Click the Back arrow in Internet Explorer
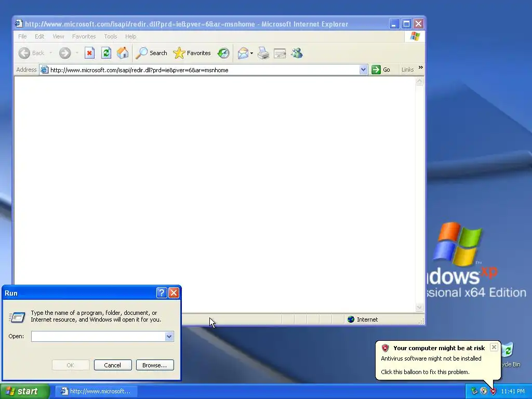532x399 pixels. pyautogui.click(x=24, y=53)
